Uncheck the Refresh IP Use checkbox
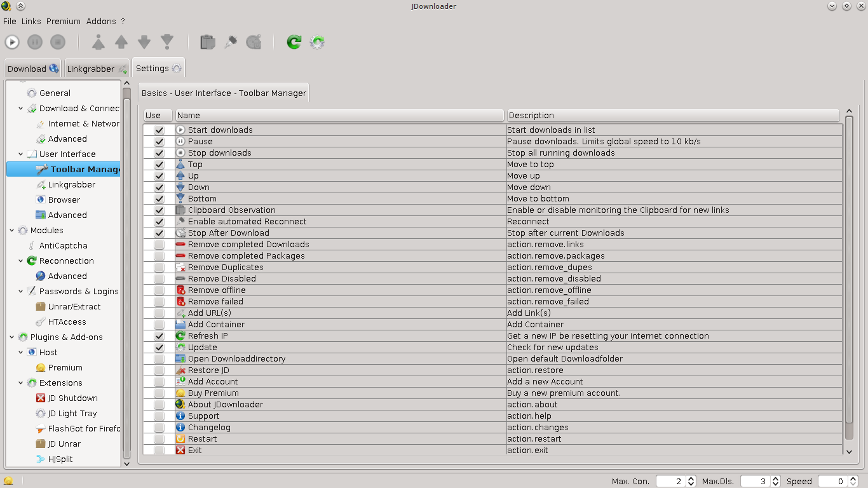This screenshot has width=868, height=488. click(x=159, y=336)
